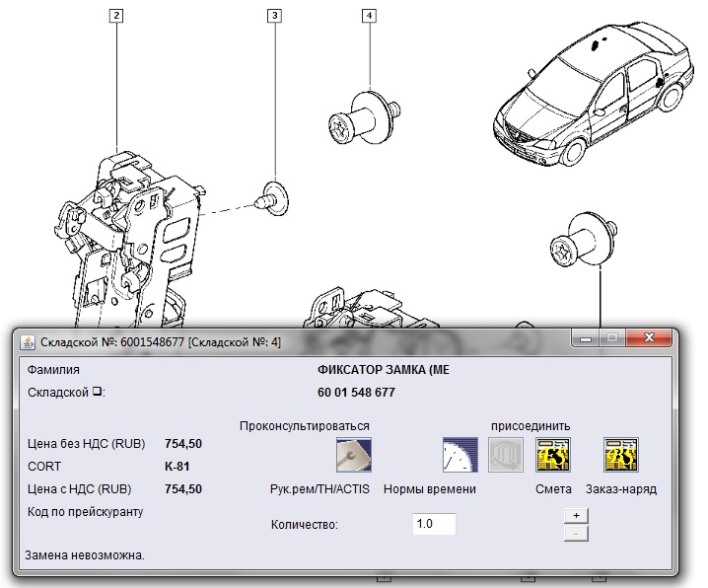Open the Заказ-наряд work order icon
The image size is (708, 588).
tap(620, 455)
